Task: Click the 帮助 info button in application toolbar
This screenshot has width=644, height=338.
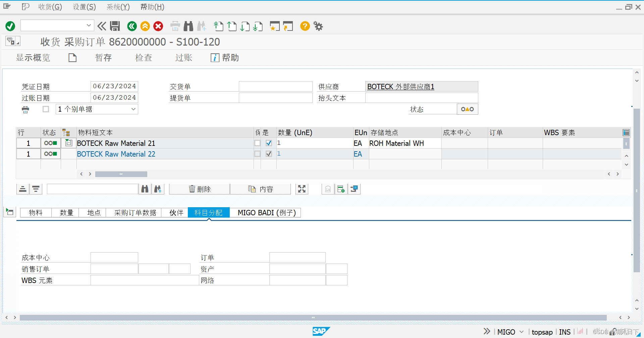Action: click(x=225, y=58)
